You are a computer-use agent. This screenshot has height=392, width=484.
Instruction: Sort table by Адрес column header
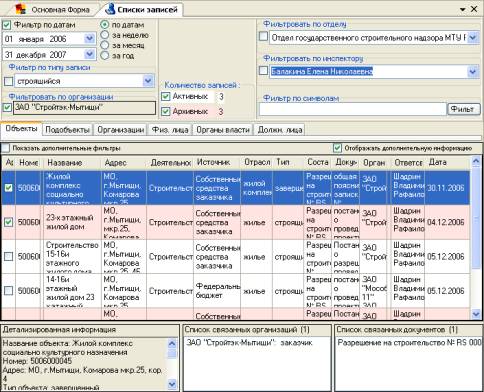tap(124, 163)
